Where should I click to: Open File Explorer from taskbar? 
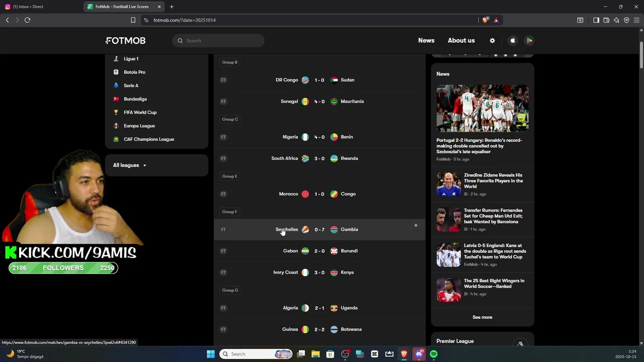point(315,354)
